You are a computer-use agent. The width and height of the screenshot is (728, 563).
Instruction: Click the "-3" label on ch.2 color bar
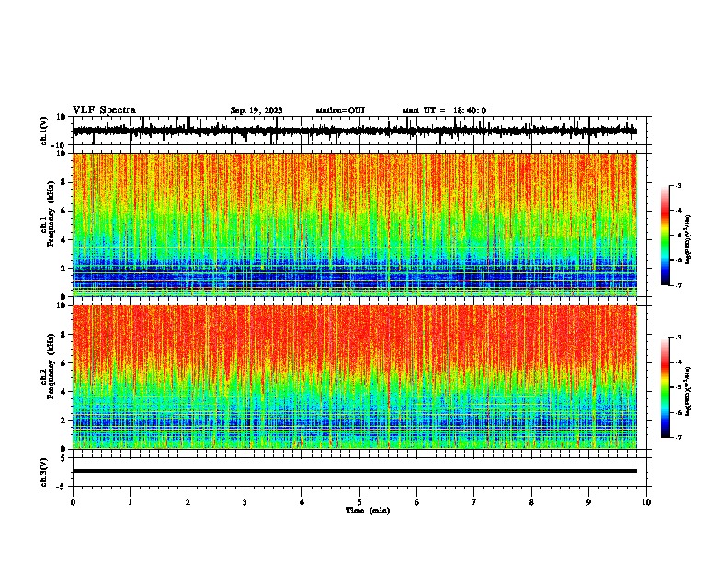click(x=677, y=338)
